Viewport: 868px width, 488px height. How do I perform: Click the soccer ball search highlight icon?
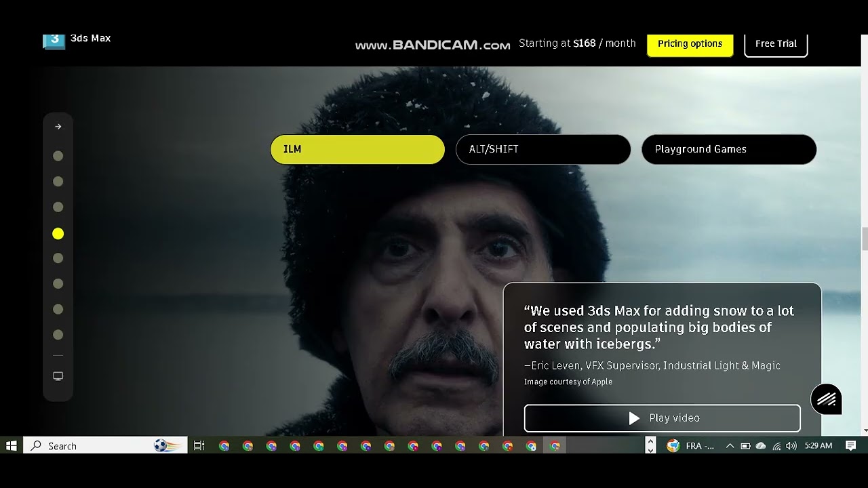pos(167,446)
